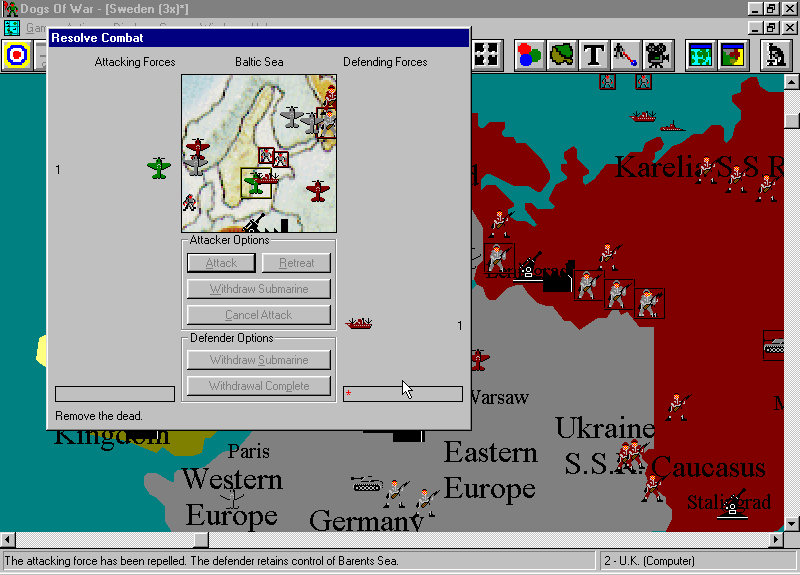Click the green territory map toolbar icon
Viewport: 800px width, 575px height.
[x=562, y=55]
